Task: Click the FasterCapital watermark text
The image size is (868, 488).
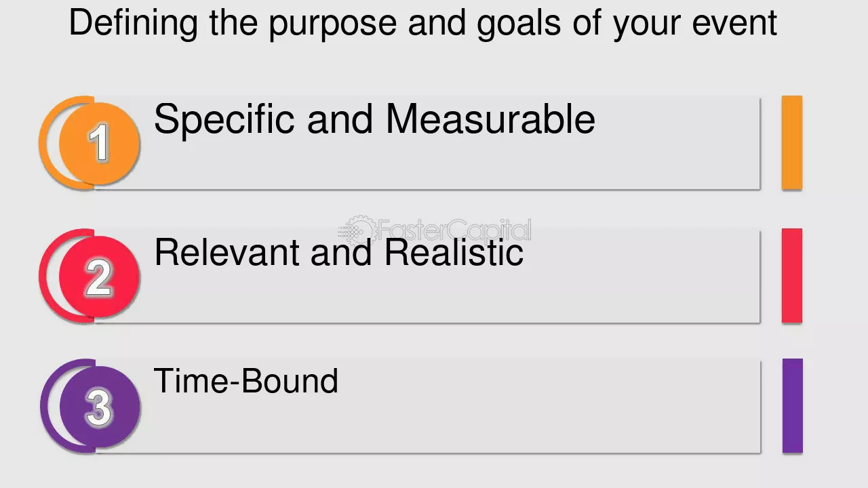Action: tap(454, 230)
